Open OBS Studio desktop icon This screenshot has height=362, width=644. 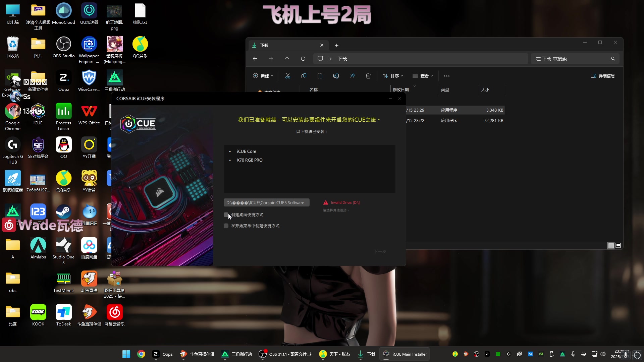(64, 47)
